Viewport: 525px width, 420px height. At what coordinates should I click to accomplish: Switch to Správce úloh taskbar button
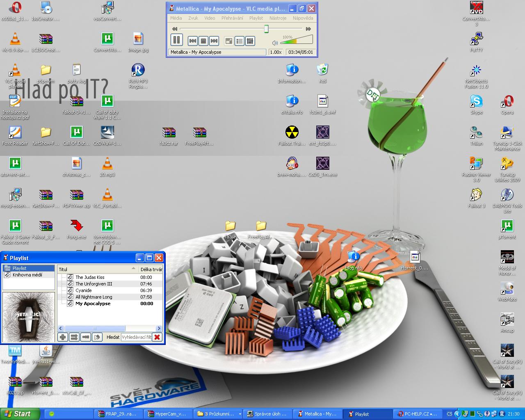269,414
